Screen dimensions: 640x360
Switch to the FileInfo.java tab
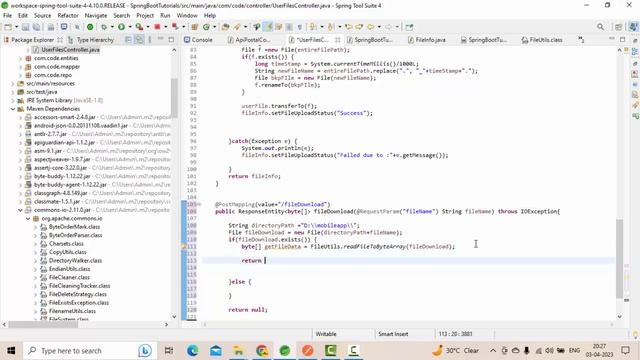pyautogui.click(x=427, y=40)
